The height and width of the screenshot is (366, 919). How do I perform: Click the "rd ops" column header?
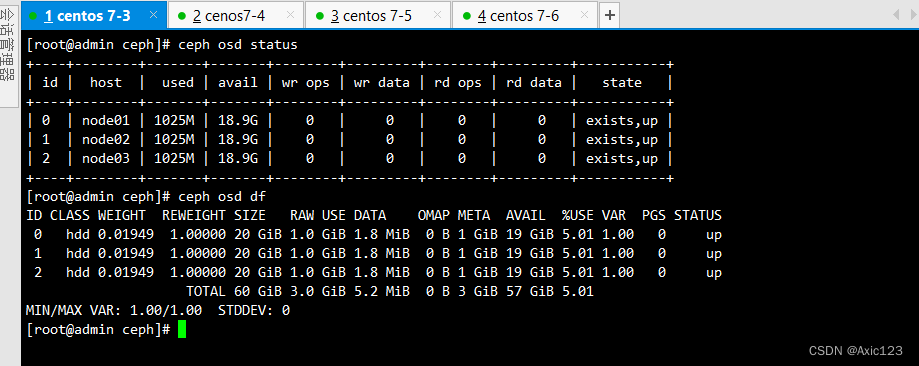458,83
